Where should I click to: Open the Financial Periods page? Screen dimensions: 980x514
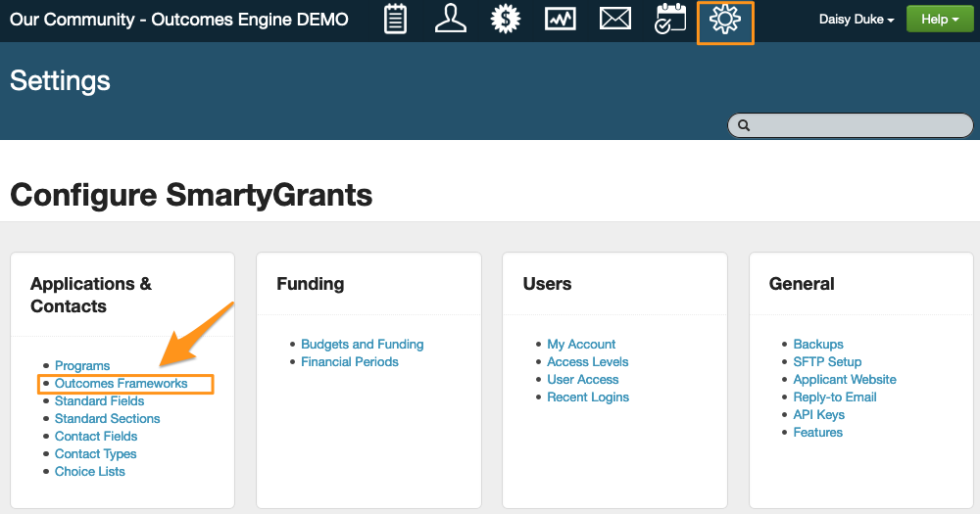click(350, 362)
